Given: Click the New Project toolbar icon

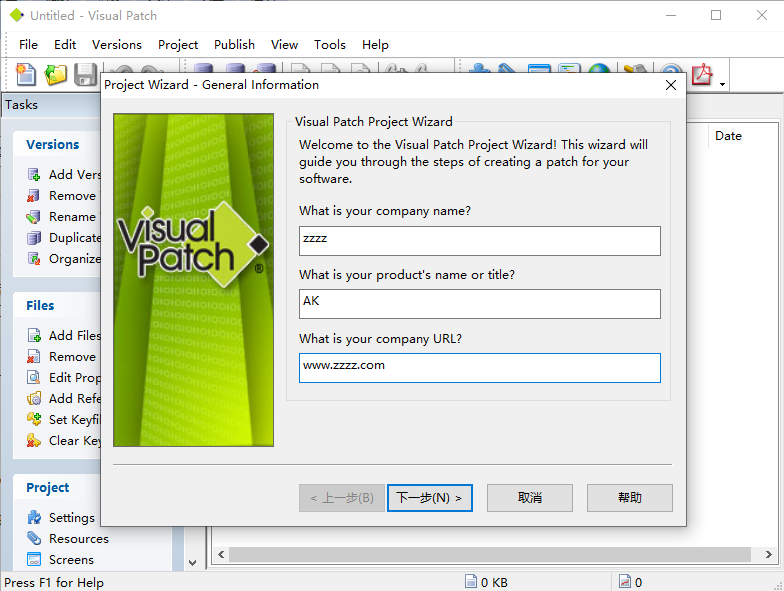Looking at the screenshot, I should [x=26, y=75].
